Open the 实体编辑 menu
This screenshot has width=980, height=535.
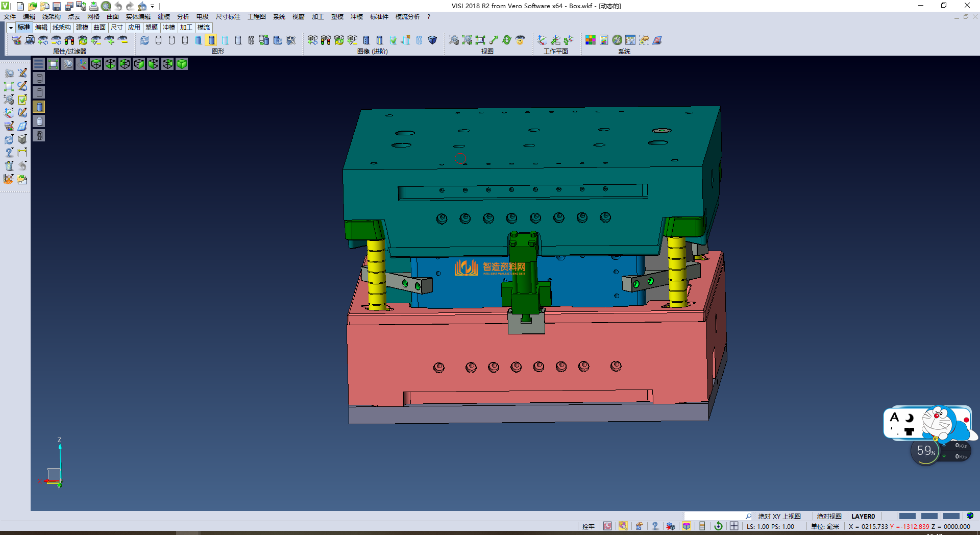point(138,17)
